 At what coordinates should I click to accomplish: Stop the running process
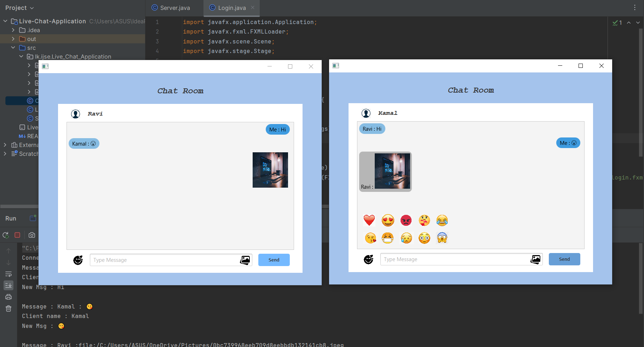point(17,235)
